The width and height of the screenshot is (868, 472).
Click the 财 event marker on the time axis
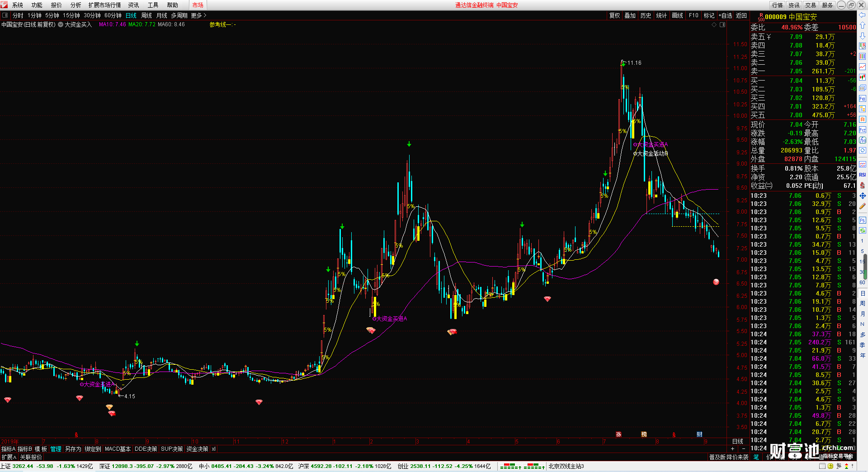699,434
